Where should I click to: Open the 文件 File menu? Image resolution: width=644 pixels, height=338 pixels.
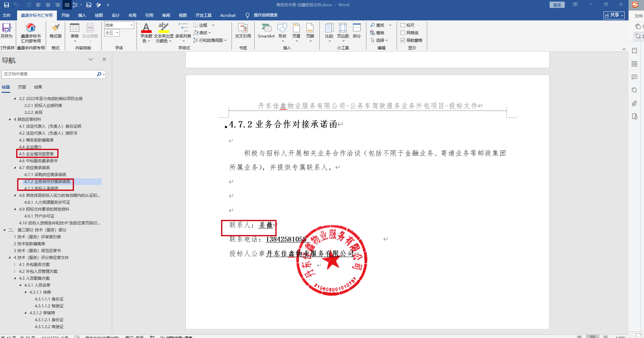pyautogui.click(x=7, y=15)
